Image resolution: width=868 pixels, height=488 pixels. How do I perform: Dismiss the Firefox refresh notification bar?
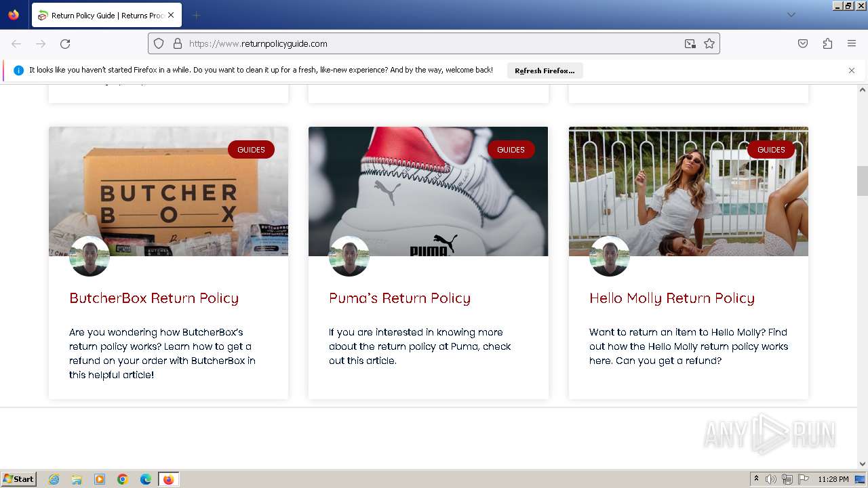point(852,70)
